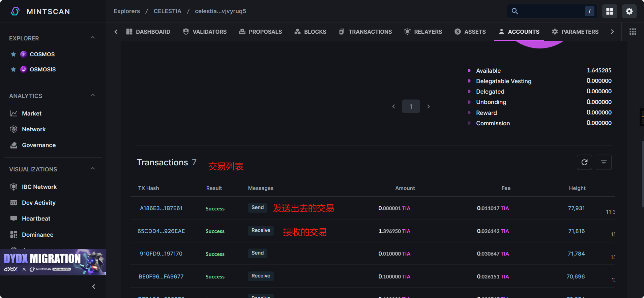Collapse the left sidebar with arrow
Viewport: 644px width, 298px height.
point(94,287)
